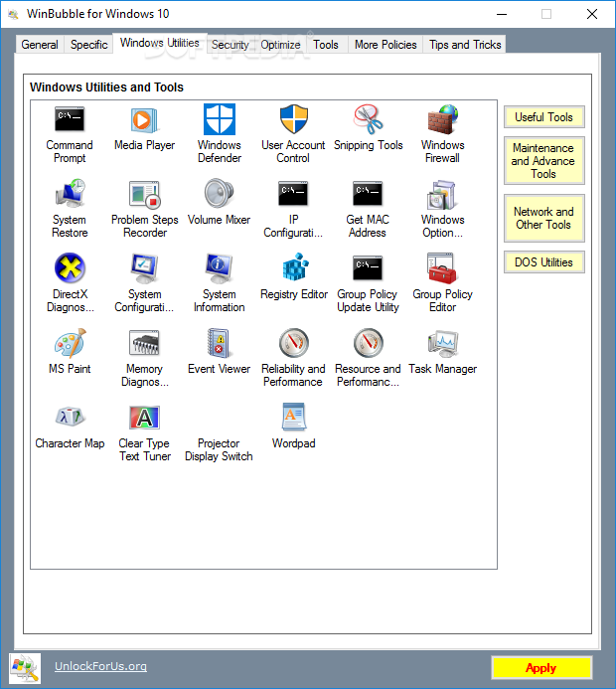
Task: Switch to the General tab
Action: coord(40,45)
